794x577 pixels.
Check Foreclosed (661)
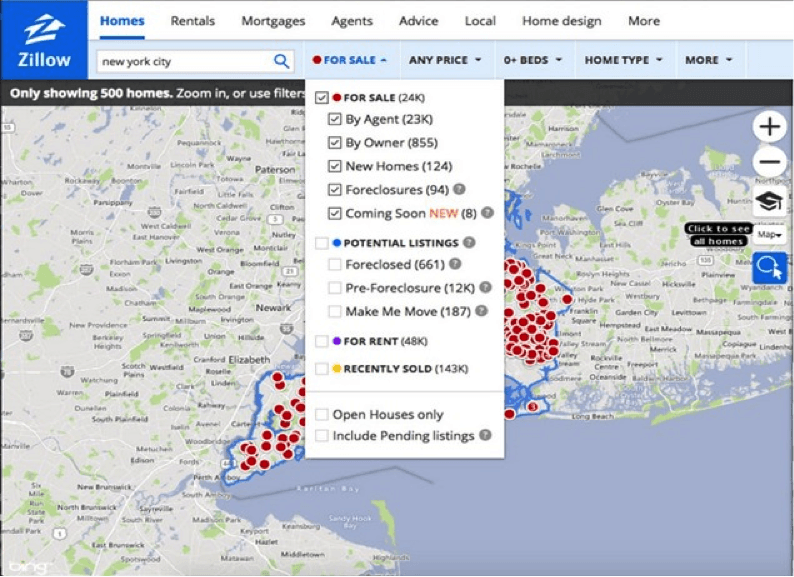(x=334, y=264)
